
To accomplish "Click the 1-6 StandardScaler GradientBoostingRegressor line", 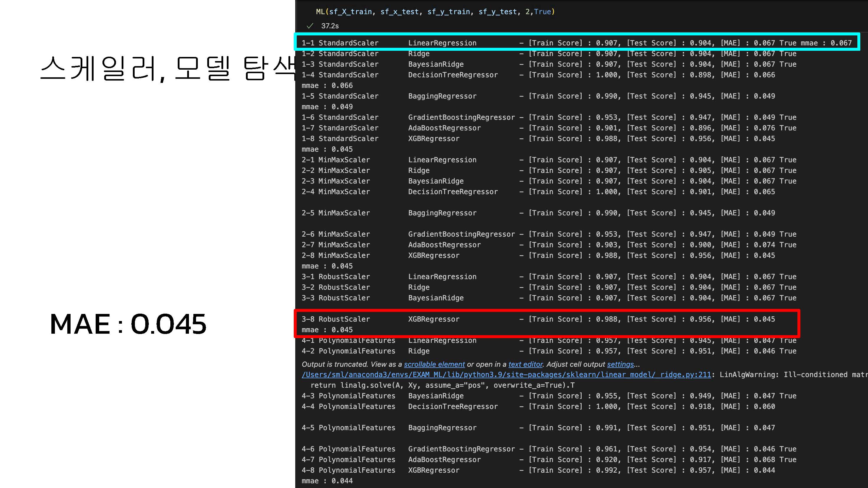I will pos(549,117).
